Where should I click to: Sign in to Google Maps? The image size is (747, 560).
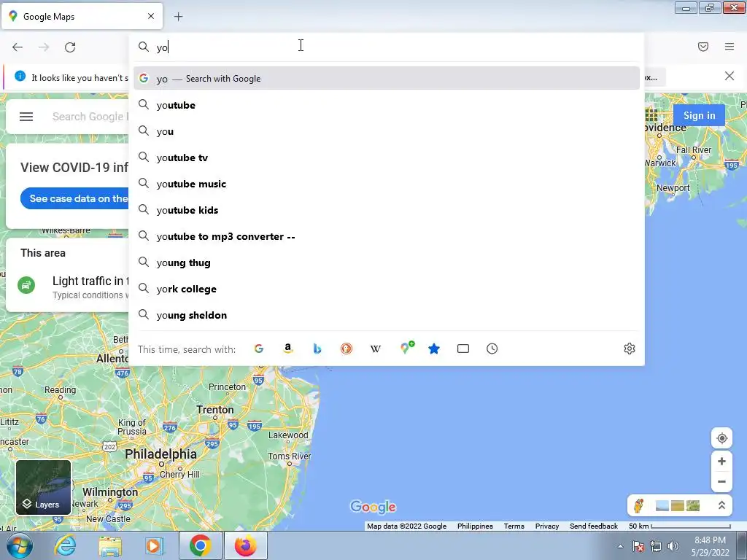(x=699, y=115)
